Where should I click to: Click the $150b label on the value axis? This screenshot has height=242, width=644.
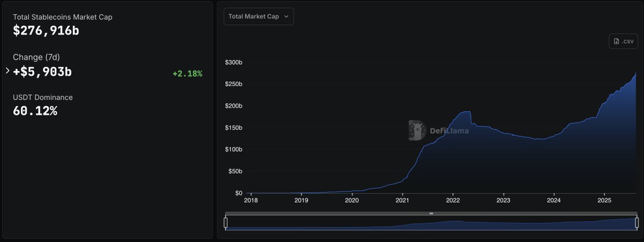[x=233, y=127]
